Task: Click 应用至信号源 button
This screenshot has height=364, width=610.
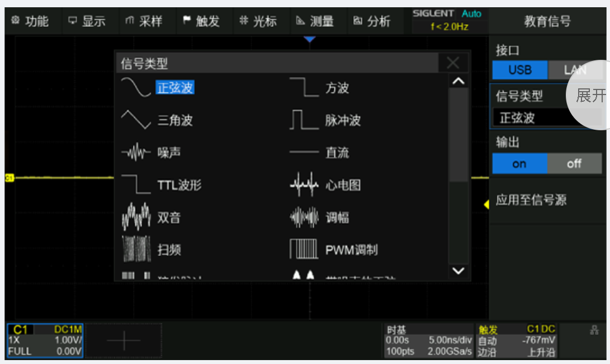Action: [531, 200]
